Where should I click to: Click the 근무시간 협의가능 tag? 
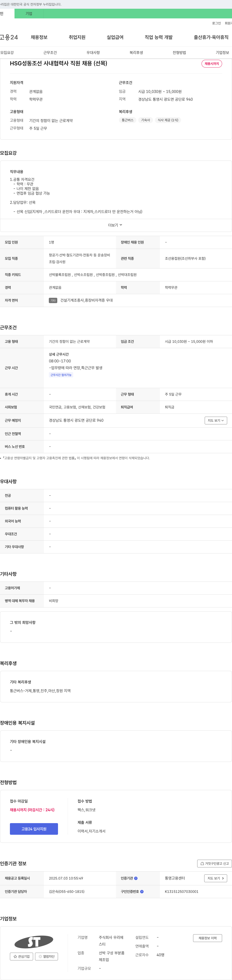click(x=61, y=375)
